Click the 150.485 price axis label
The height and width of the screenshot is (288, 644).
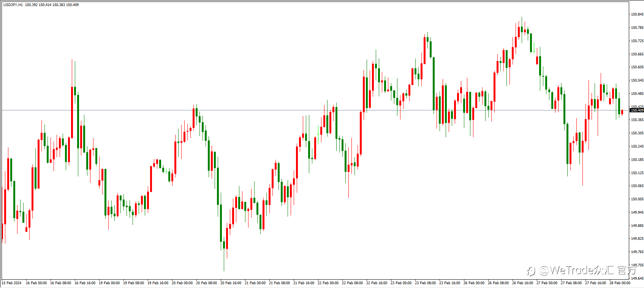[637, 94]
